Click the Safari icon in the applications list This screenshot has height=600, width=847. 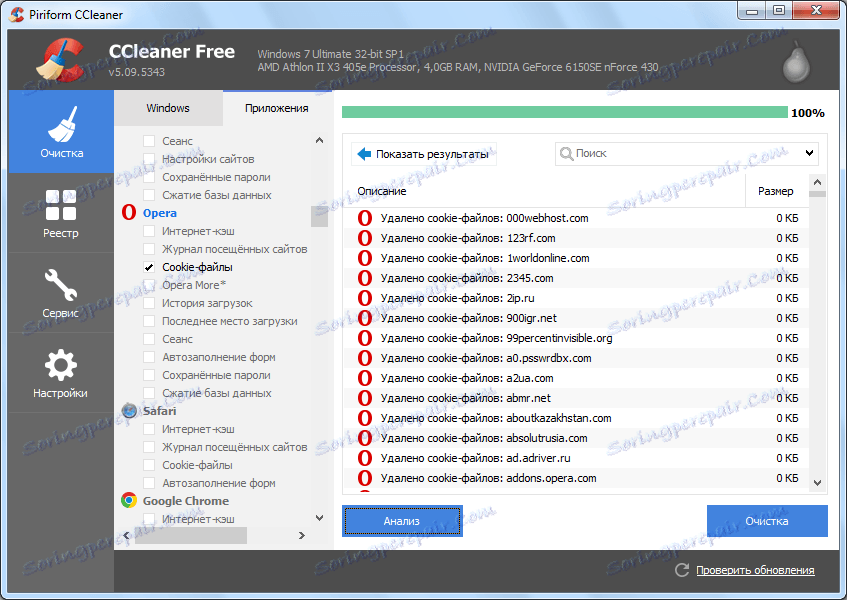tap(129, 411)
